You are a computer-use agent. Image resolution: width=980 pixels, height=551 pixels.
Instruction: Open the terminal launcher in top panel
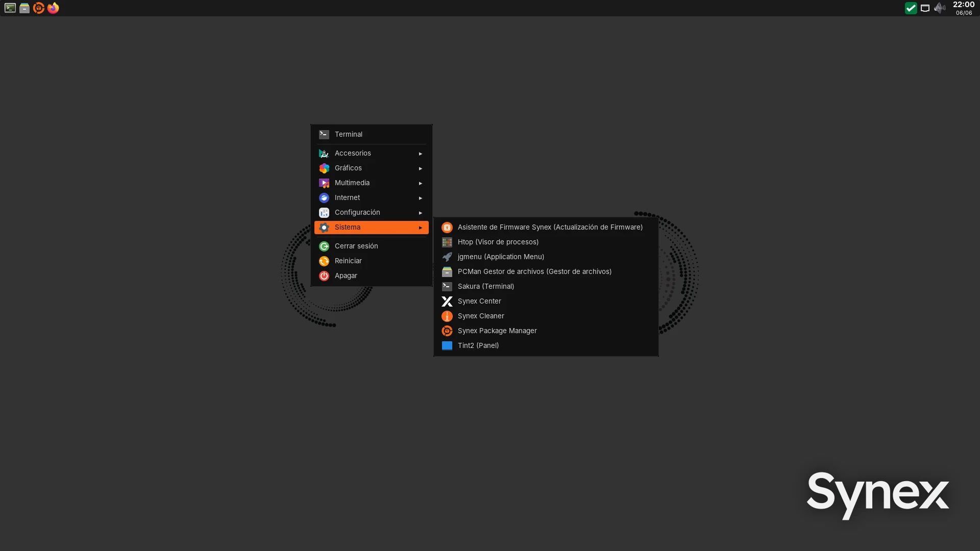[x=10, y=8]
